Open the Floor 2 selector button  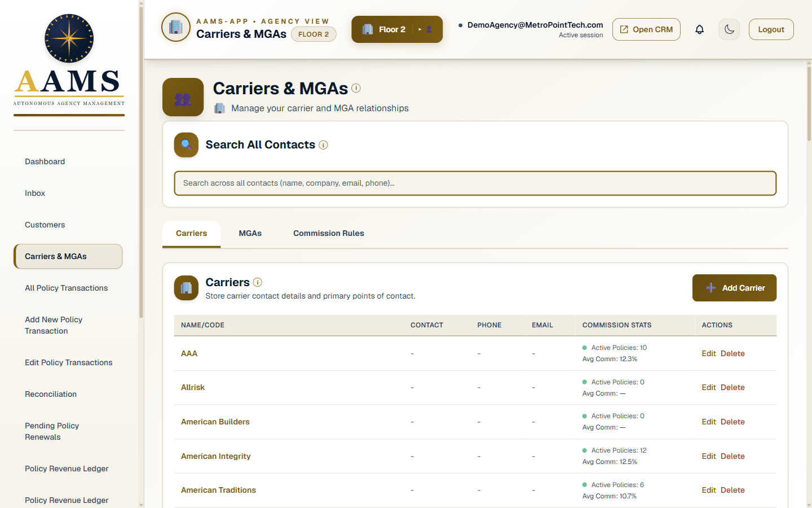397,29
